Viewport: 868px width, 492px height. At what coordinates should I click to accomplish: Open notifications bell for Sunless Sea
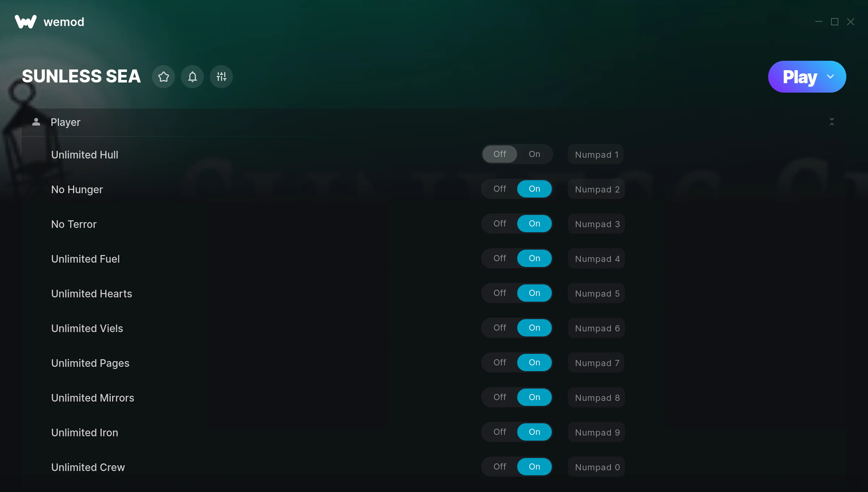[x=192, y=77]
